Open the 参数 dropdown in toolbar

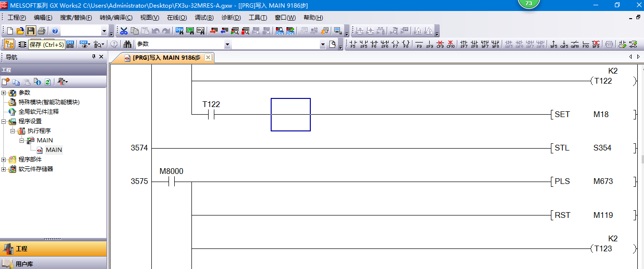(x=227, y=44)
